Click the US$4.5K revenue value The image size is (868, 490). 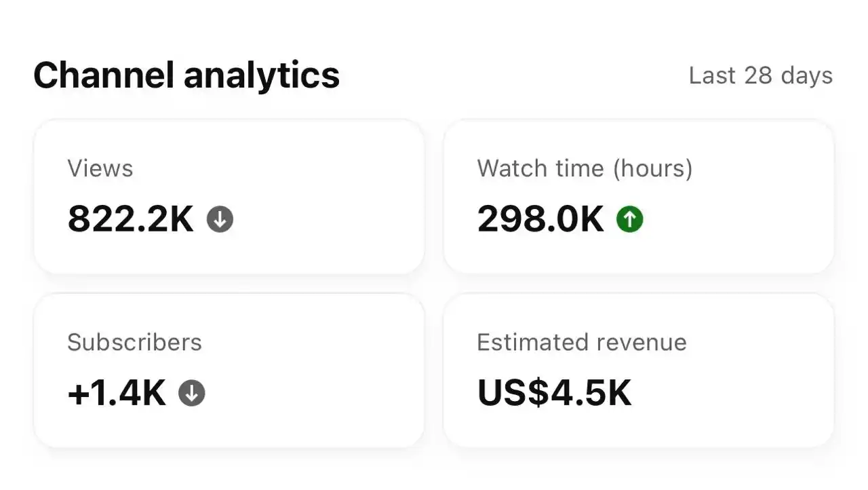[x=554, y=393]
